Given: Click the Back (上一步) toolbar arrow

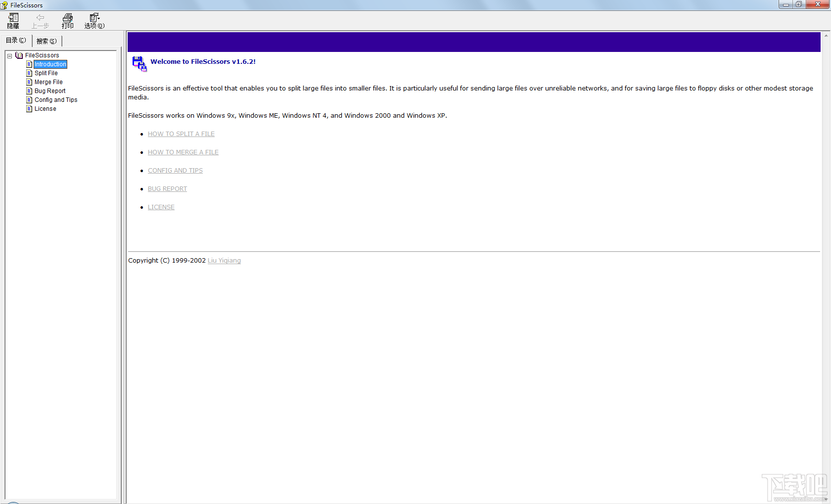Looking at the screenshot, I should pyautogui.click(x=40, y=20).
